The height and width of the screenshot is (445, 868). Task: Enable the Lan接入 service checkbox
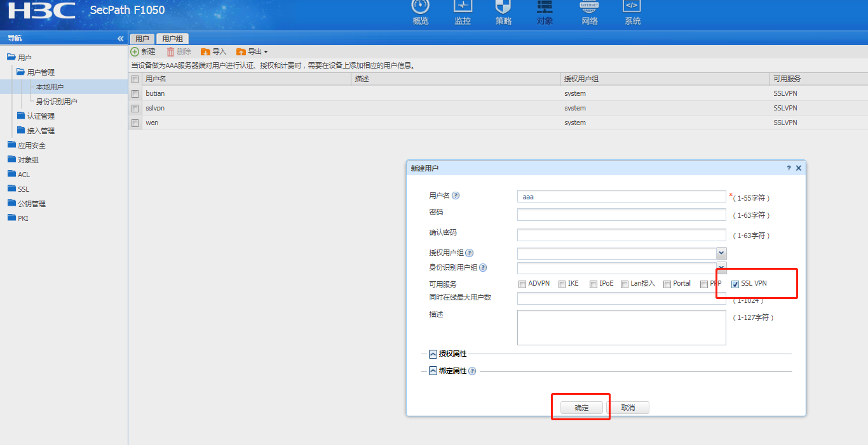625,284
